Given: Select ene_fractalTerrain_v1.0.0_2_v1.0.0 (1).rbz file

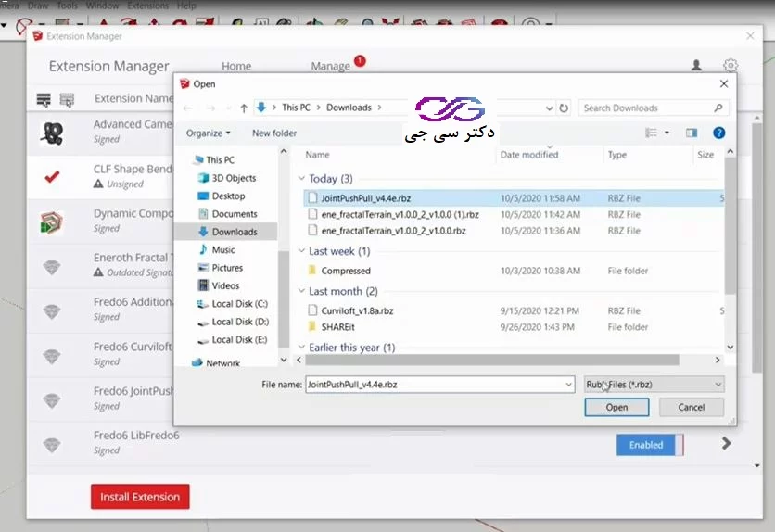Looking at the screenshot, I should (514, 214).
